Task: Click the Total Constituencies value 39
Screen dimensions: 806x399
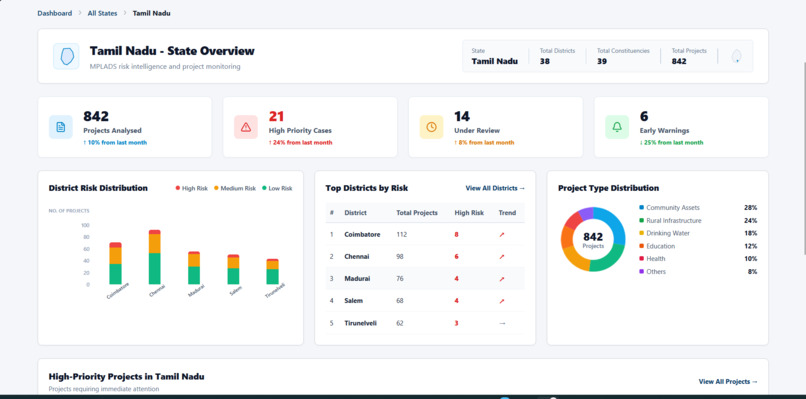Action: tap(602, 61)
